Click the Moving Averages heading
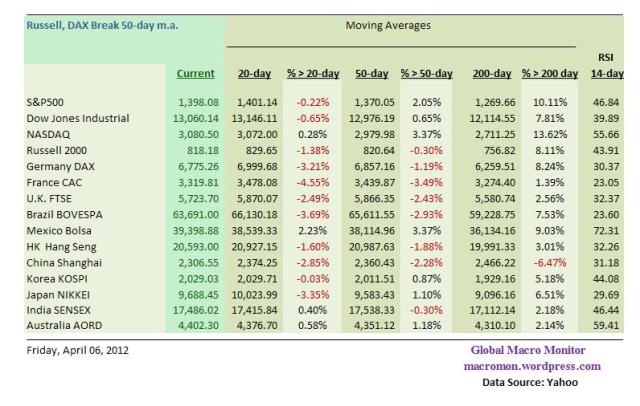Viewport: 640px width, 406px height. [388, 23]
